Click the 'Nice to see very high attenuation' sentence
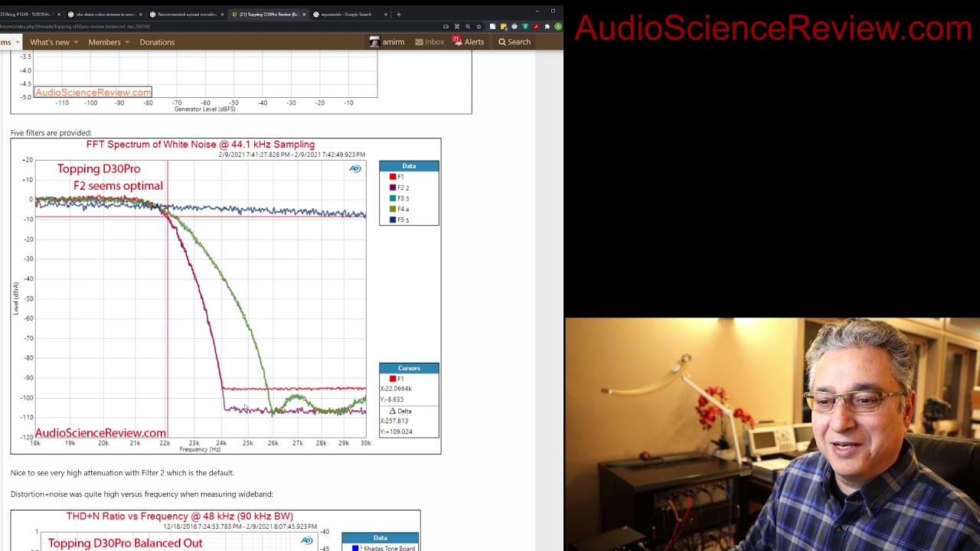This screenshot has height=551, width=980. [122, 473]
